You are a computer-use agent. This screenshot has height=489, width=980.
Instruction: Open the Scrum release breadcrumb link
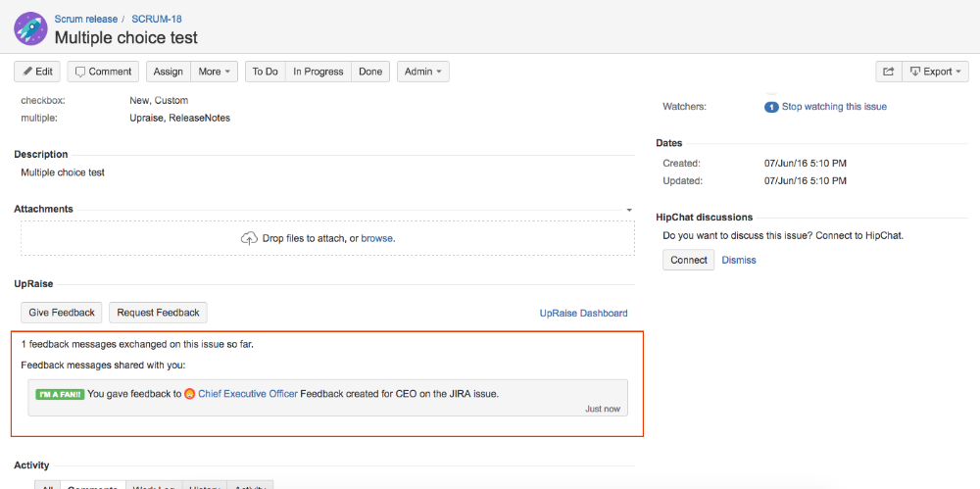[85, 19]
